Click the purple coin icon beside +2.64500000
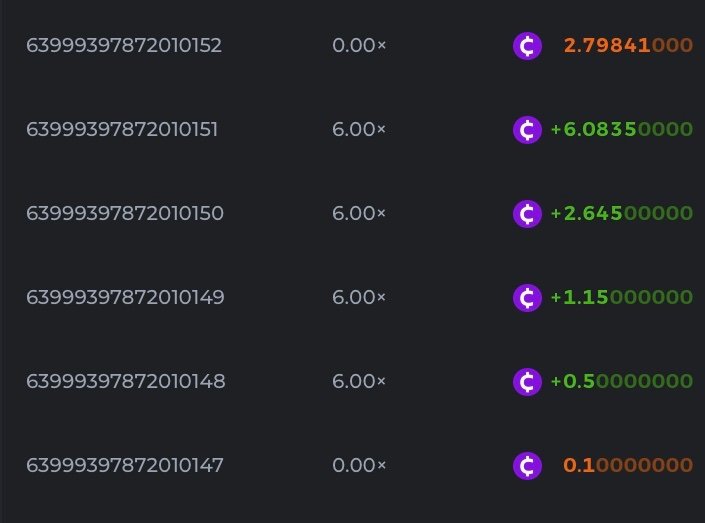The image size is (705, 523). coord(527,214)
